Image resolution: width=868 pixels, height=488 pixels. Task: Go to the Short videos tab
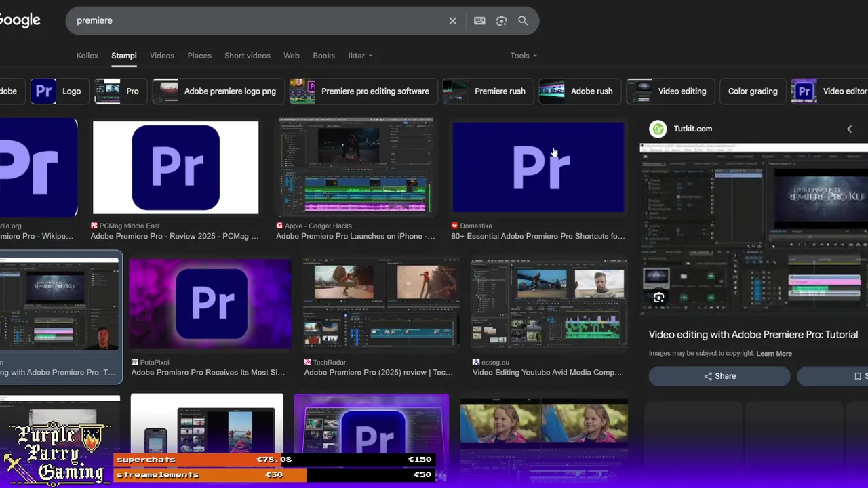[248, 56]
